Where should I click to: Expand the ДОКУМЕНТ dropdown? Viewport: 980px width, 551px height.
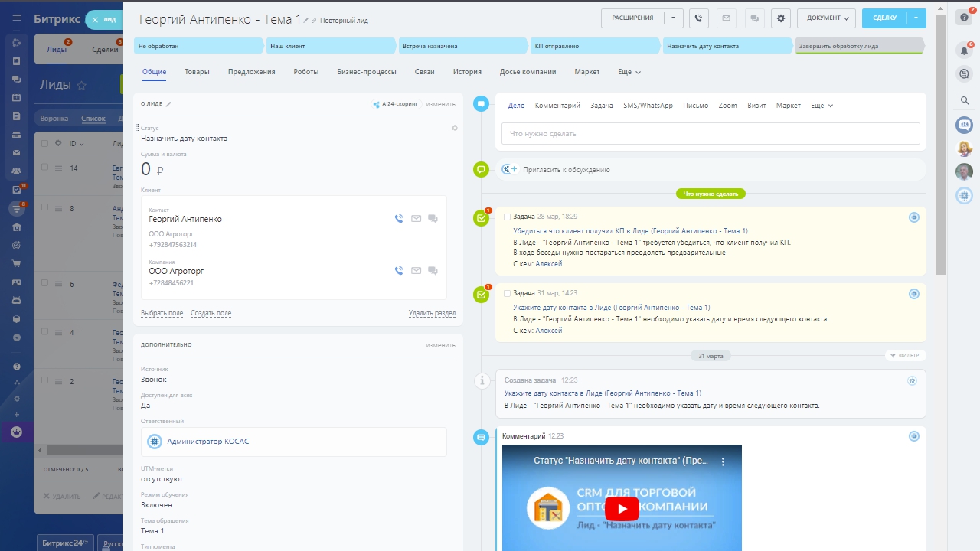click(x=826, y=18)
